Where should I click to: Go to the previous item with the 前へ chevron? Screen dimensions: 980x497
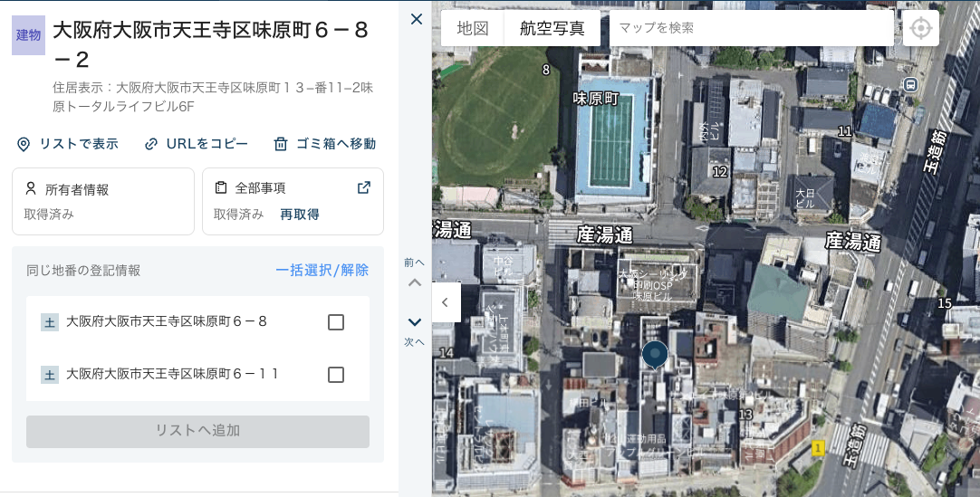(x=415, y=282)
